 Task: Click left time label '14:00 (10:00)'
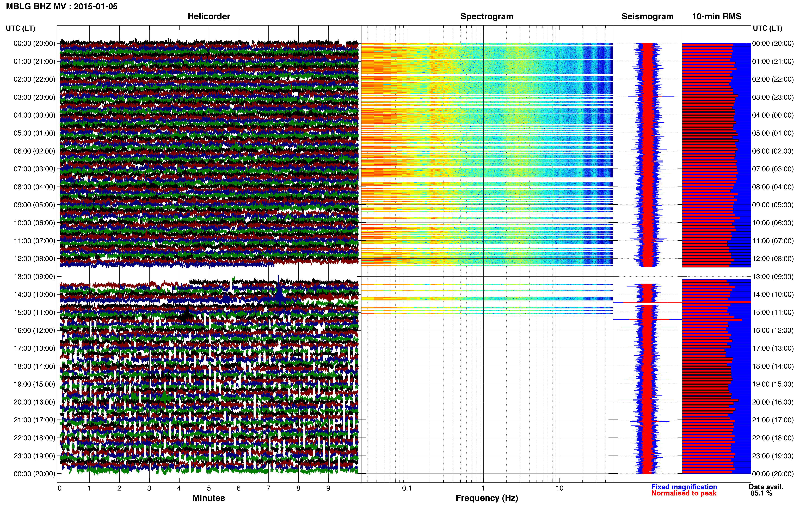click(34, 295)
